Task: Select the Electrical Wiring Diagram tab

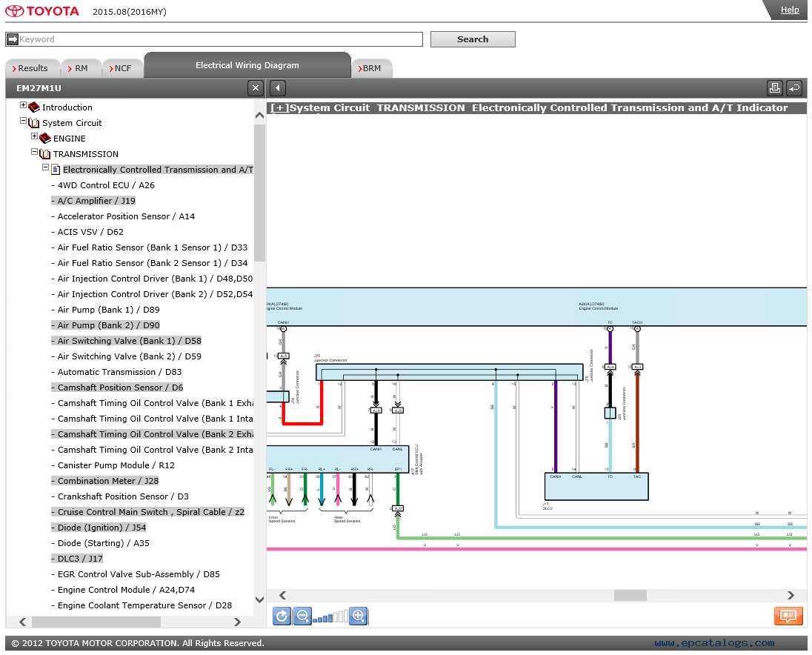Action: (247, 65)
